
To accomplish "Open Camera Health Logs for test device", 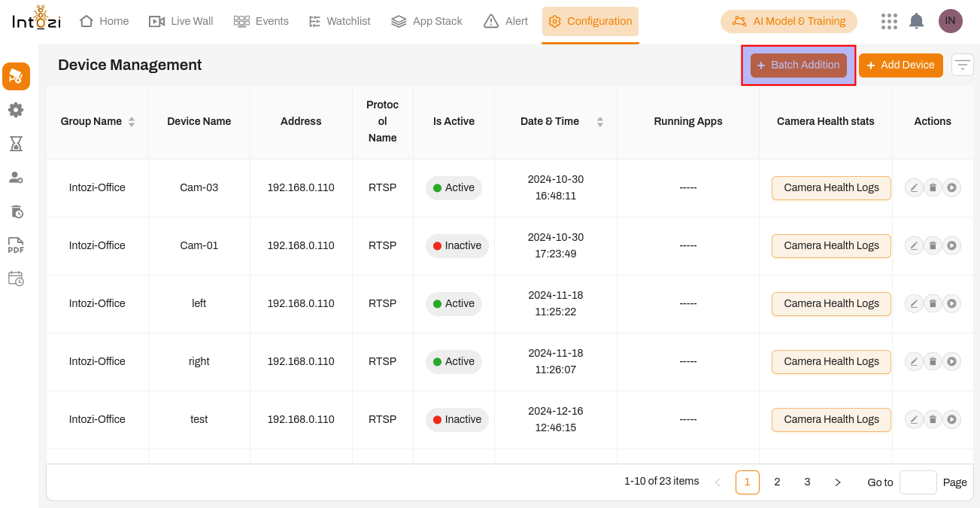I will pos(831,419).
